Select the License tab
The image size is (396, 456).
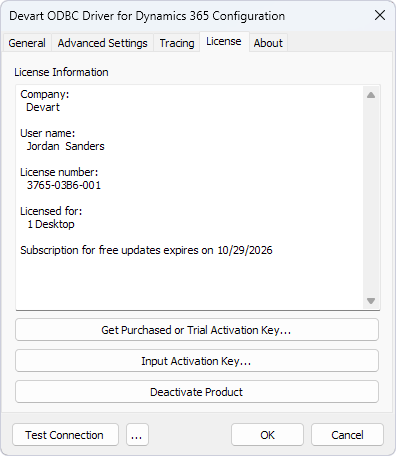tap(224, 42)
